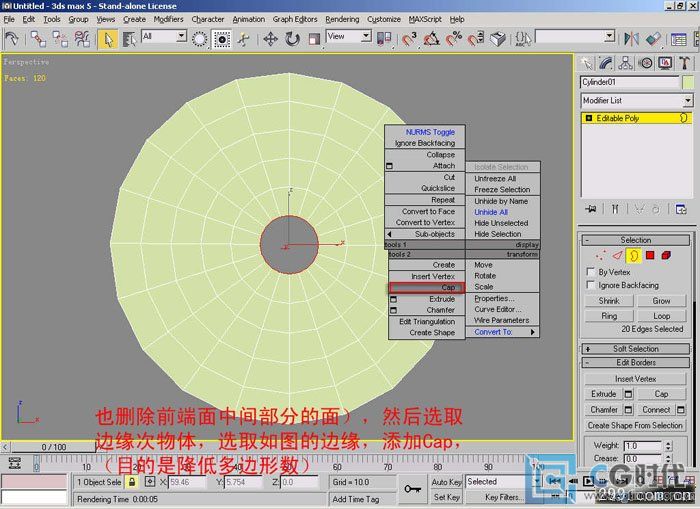The image size is (700, 509).
Task: Select Element sub-object level red cube
Action: 666,255
